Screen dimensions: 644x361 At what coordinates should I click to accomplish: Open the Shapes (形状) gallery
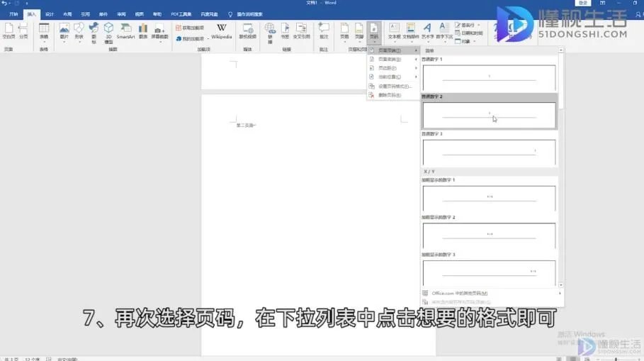(79, 33)
